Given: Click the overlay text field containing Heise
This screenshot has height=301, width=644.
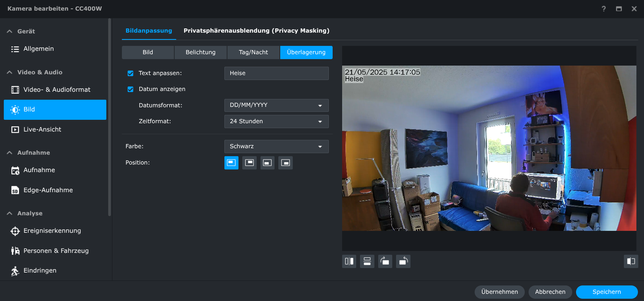Looking at the screenshot, I should tap(276, 73).
